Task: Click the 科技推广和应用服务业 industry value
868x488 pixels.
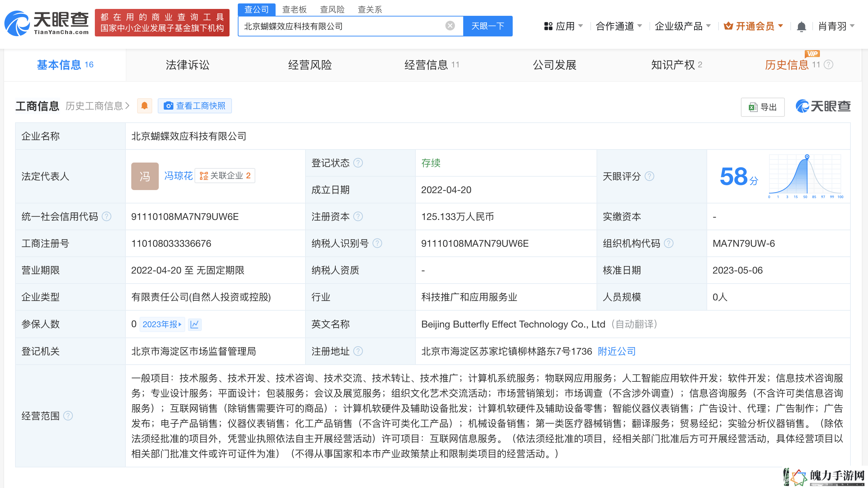Action: pyautogui.click(x=469, y=297)
